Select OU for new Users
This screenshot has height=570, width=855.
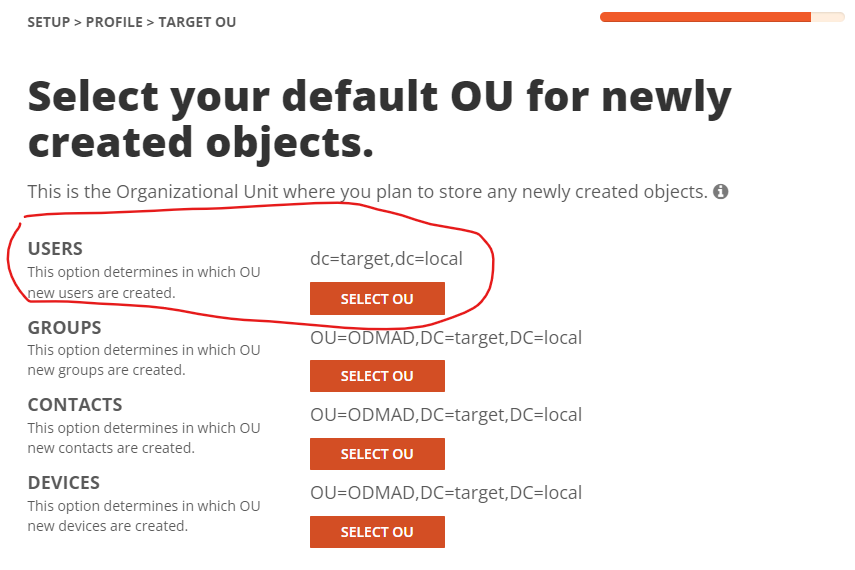(x=377, y=298)
